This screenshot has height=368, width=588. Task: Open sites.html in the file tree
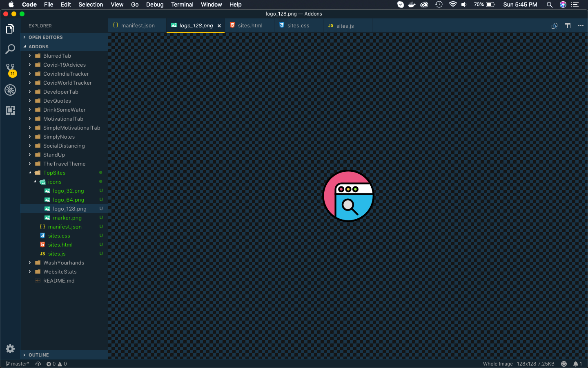[64, 245]
